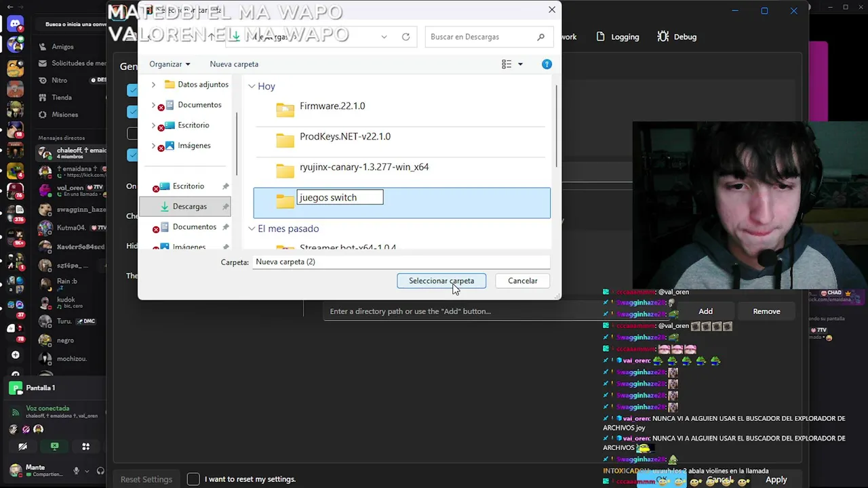The image size is (868, 488).
Task: Refresh the Descargas folder listing
Action: point(406,37)
